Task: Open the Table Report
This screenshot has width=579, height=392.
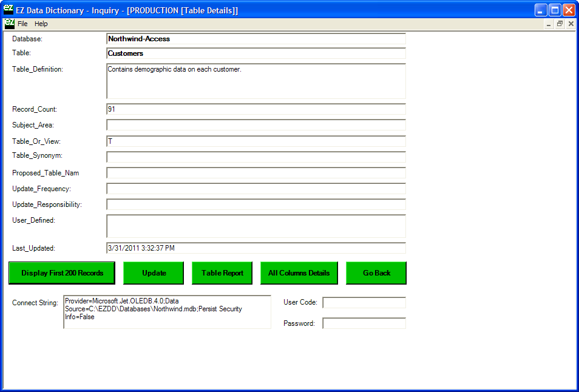Action: 222,273
